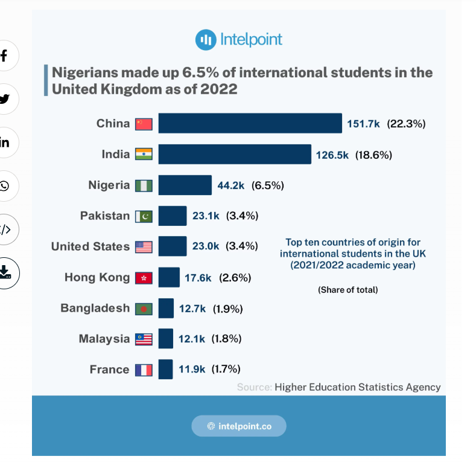Click the United States flag icon
This screenshot has width=476, height=462.
144,247
